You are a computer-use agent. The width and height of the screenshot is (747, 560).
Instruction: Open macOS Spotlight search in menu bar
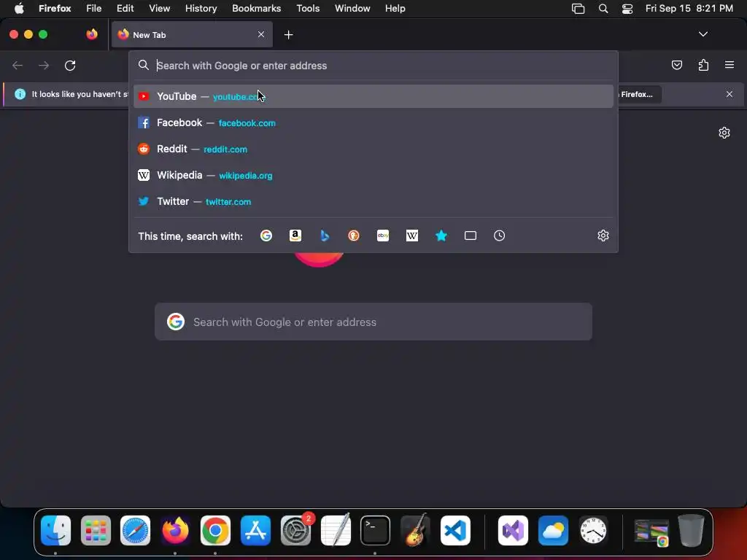tap(603, 9)
